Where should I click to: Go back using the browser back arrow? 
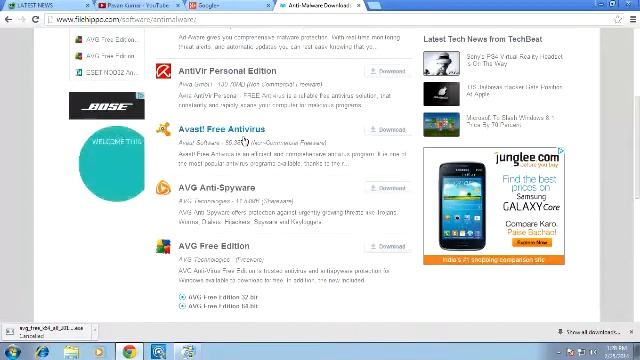point(8,19)
